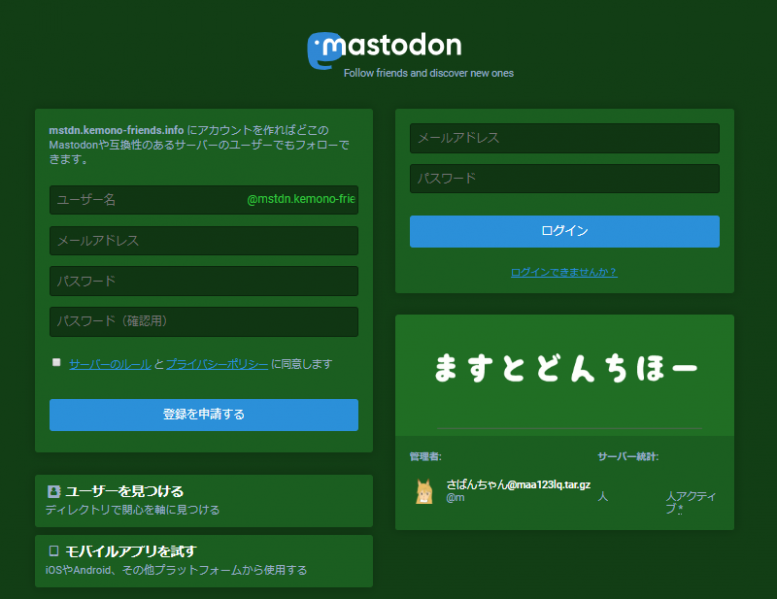Click the 管理者: label

pos(425,456)
